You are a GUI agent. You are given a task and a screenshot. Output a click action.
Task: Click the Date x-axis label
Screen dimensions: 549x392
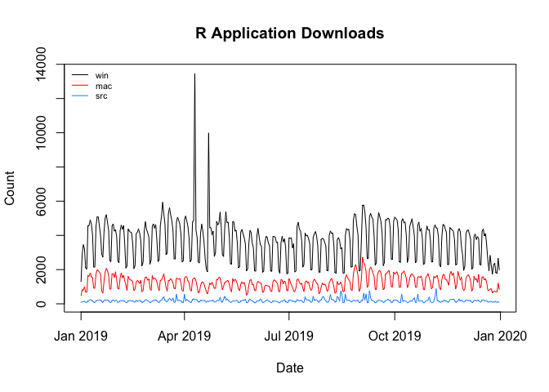click(289, 368)
